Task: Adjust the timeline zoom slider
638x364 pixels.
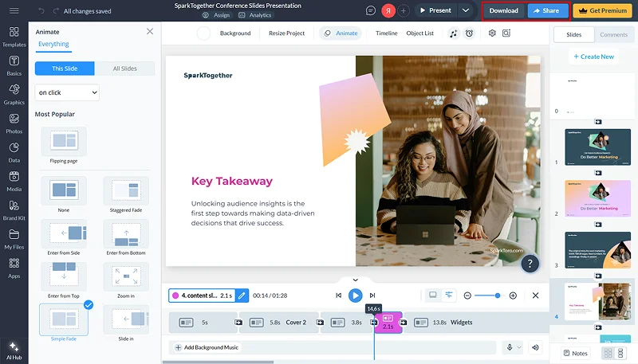Action: (498, 296)
